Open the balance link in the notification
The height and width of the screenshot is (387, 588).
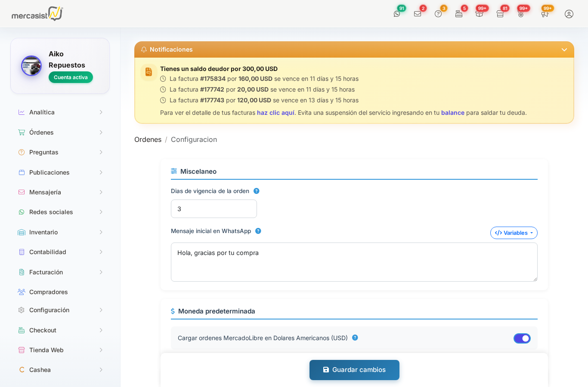[452, 113]
